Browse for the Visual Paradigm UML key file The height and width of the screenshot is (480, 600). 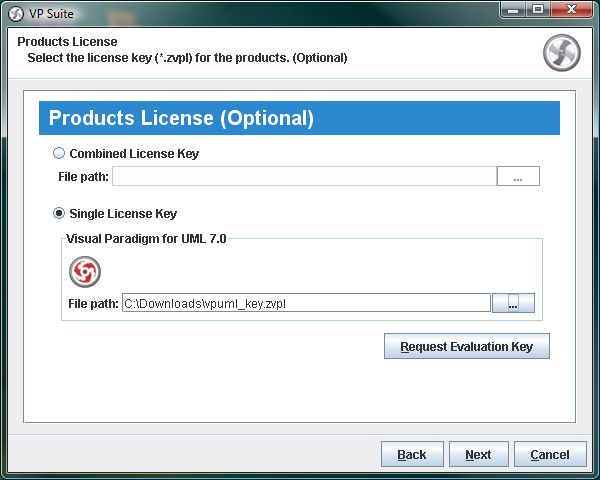coord(513,303)
